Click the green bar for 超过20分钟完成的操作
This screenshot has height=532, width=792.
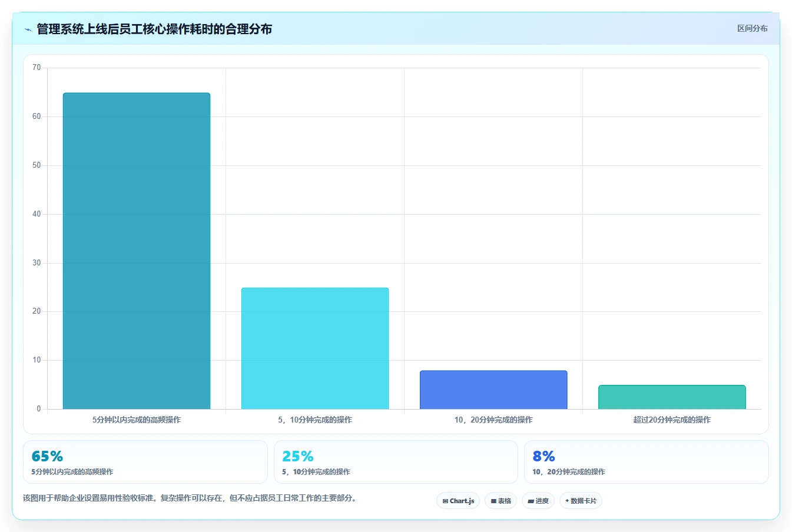pyautogui.click(x=672, y=397)
